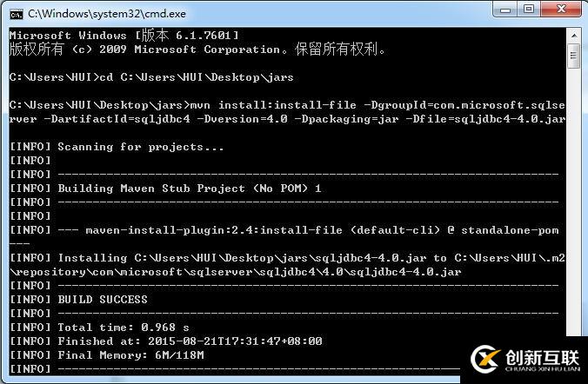
Task: Open the cmd.exe system menu icon
Action: (x=17, y=14)
